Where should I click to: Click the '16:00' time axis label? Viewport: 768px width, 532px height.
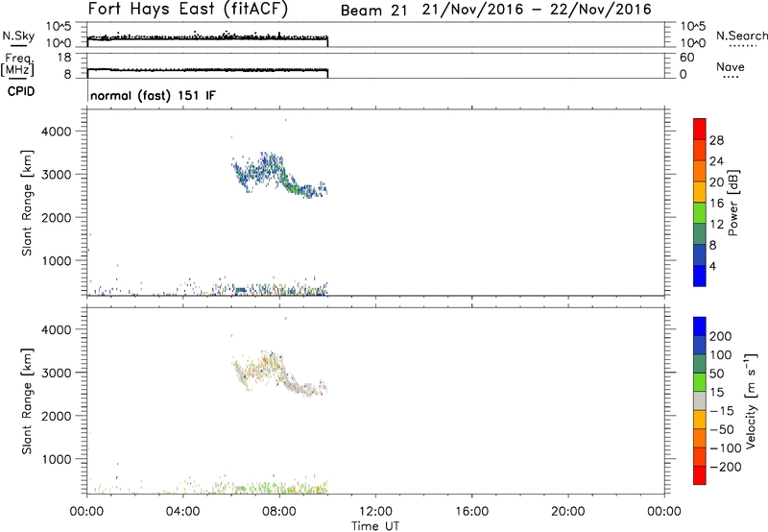[x=471, y=512]
